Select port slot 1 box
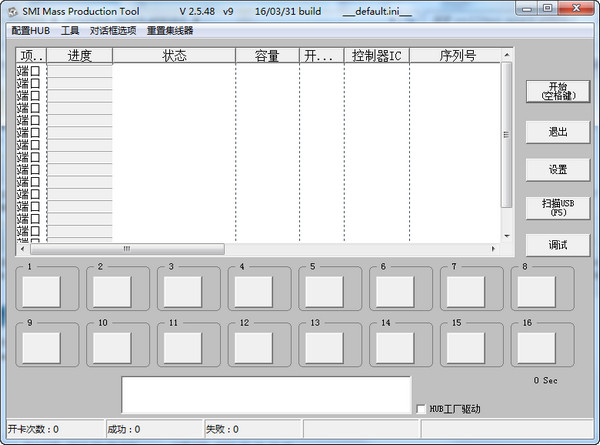This screenshot has width=600, height=445. point(41,292)
